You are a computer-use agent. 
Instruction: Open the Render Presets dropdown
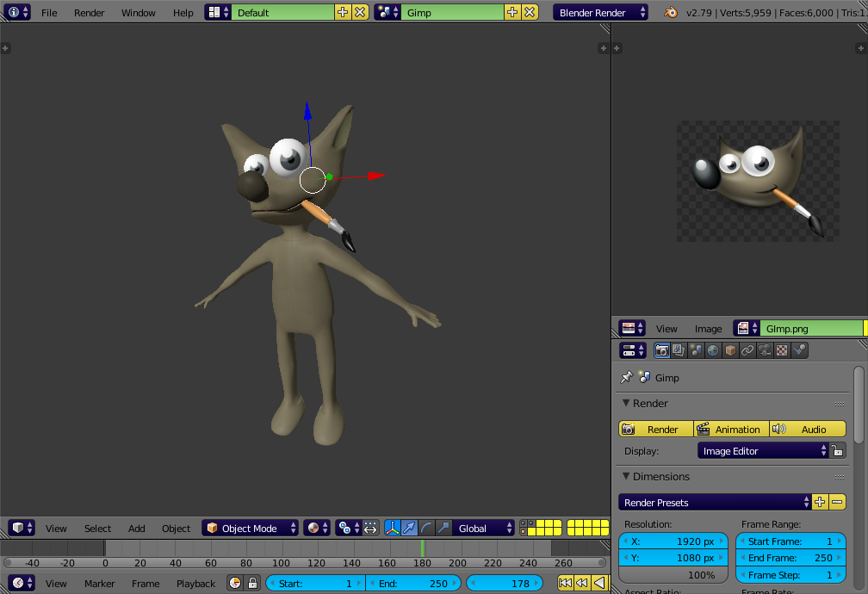715,502
